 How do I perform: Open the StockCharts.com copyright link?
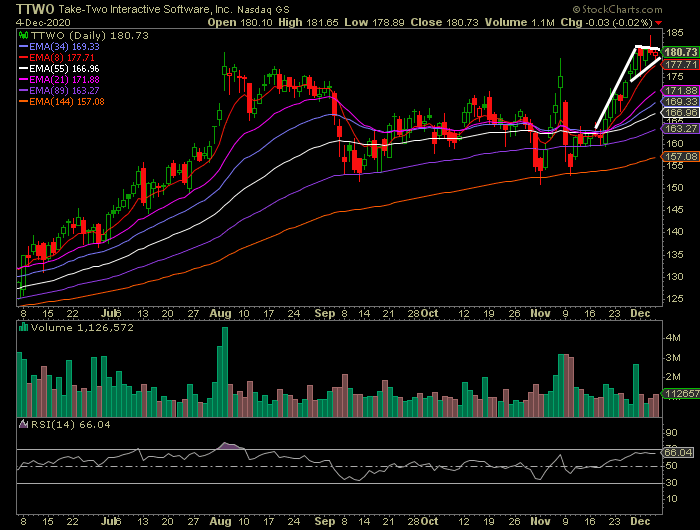[x=617, y=9]
